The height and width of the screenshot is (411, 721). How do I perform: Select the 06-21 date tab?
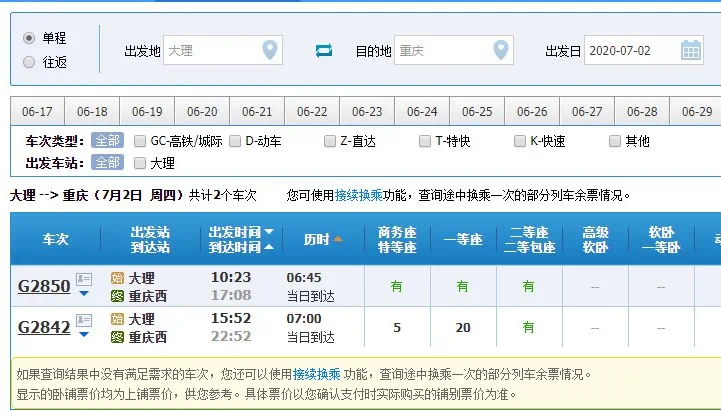point(257,111)
